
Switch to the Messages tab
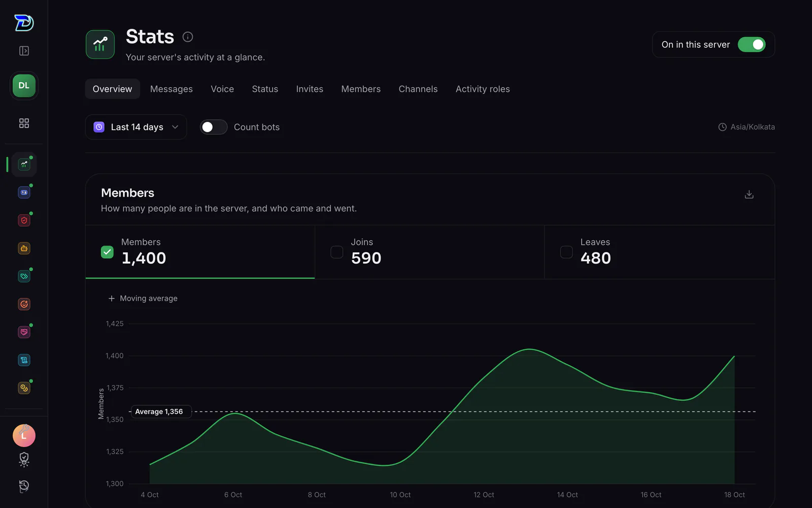click(172, 89)
